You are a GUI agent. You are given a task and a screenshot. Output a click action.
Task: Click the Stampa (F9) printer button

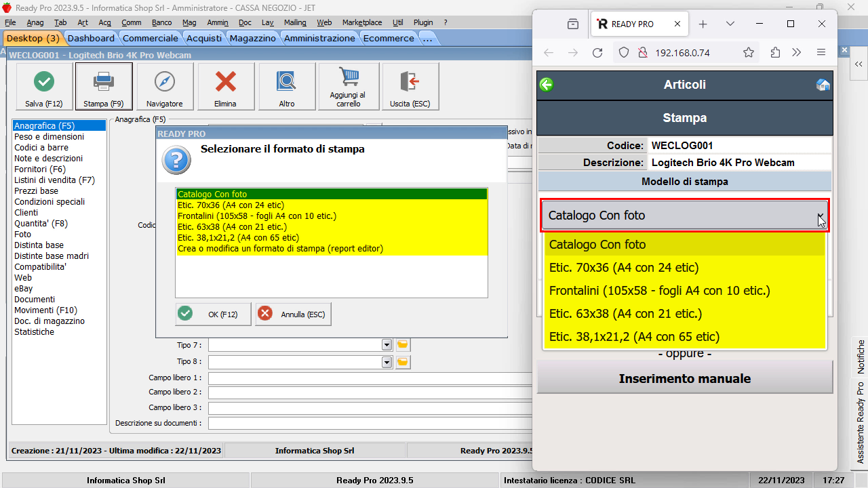click(x=104, y=87)
